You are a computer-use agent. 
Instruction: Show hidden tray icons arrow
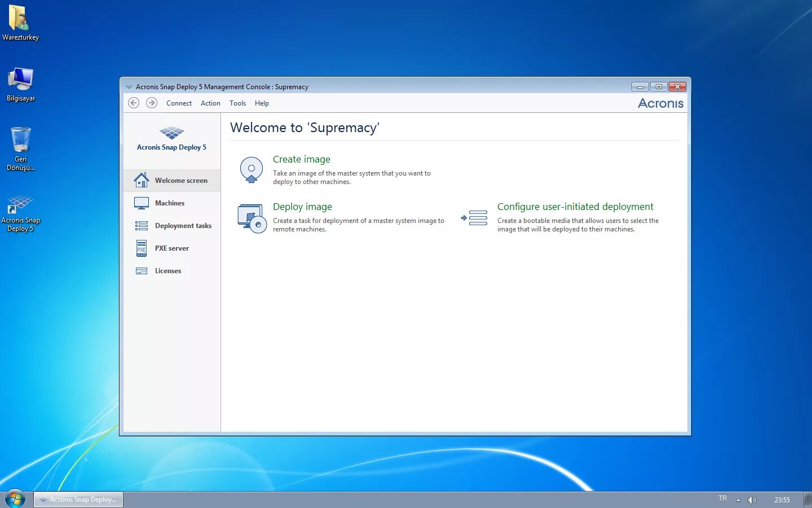coord(738,500)
